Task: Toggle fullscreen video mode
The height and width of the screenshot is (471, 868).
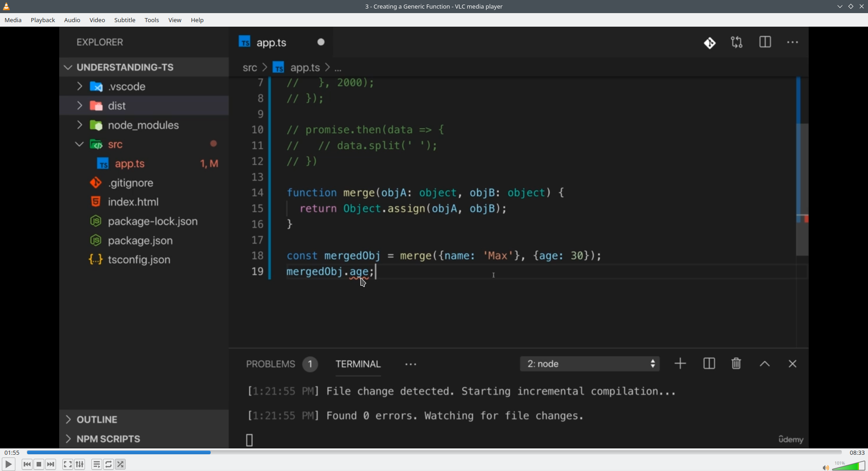Action: pyautogui.click(x=68, y=464)
